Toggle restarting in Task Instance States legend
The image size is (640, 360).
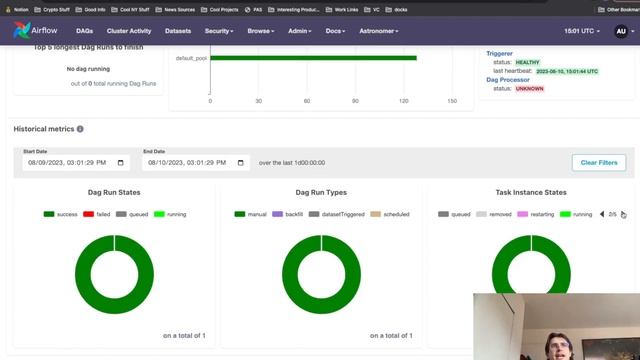536,214
